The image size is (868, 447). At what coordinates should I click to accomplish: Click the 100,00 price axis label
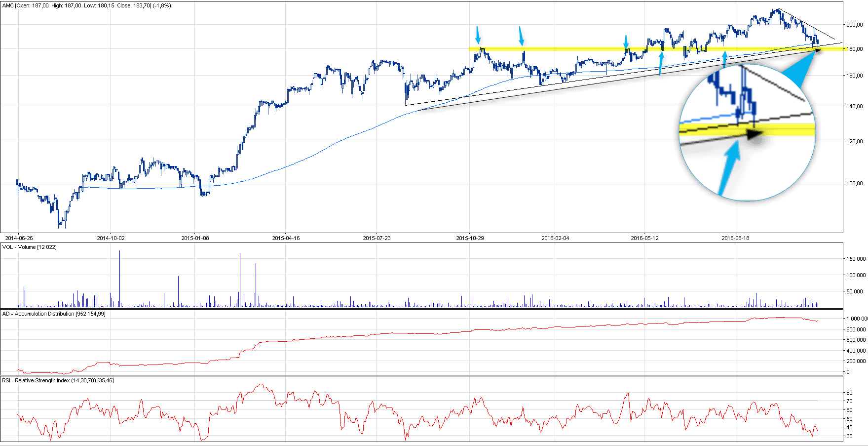coord(855,183)
